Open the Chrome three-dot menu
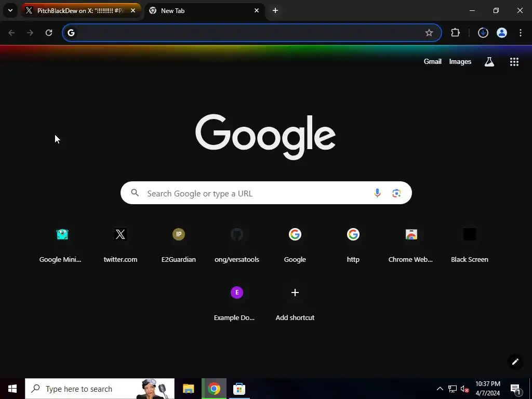Image resolution: width=532 pixels, height=399 pixels. (521, 33)
